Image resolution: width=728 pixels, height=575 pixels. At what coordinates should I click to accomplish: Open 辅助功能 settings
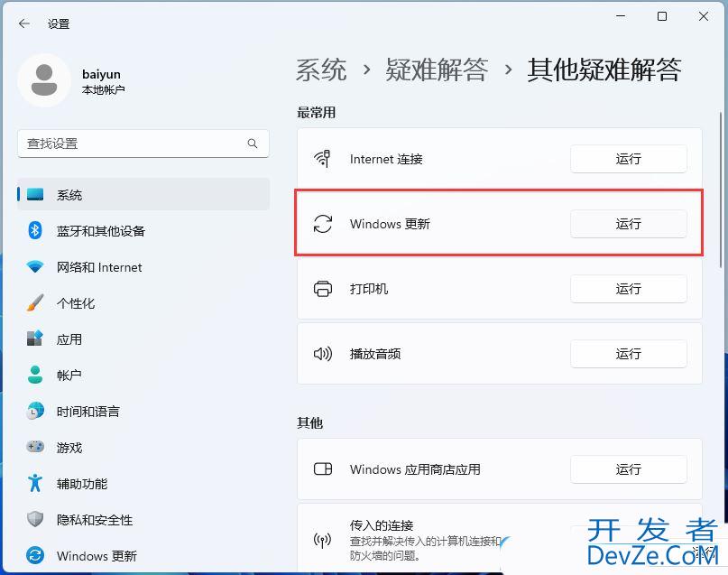(x=143, y=483)
